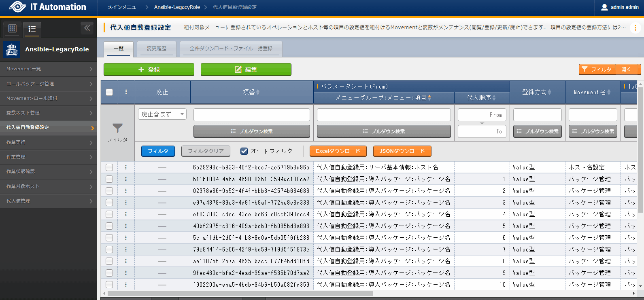Check the first row's checkbox
This screenshot has width=644, height=300.
(109, 167)
